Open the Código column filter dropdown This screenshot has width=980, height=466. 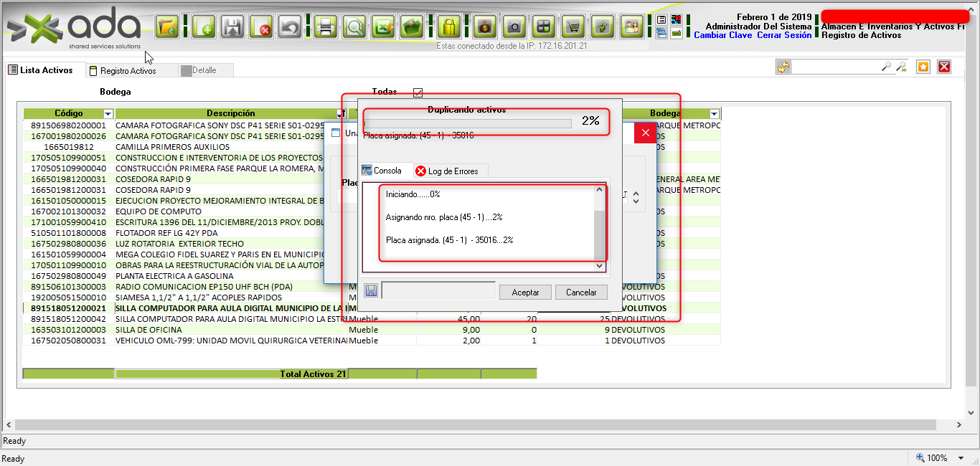pos(108,114)
